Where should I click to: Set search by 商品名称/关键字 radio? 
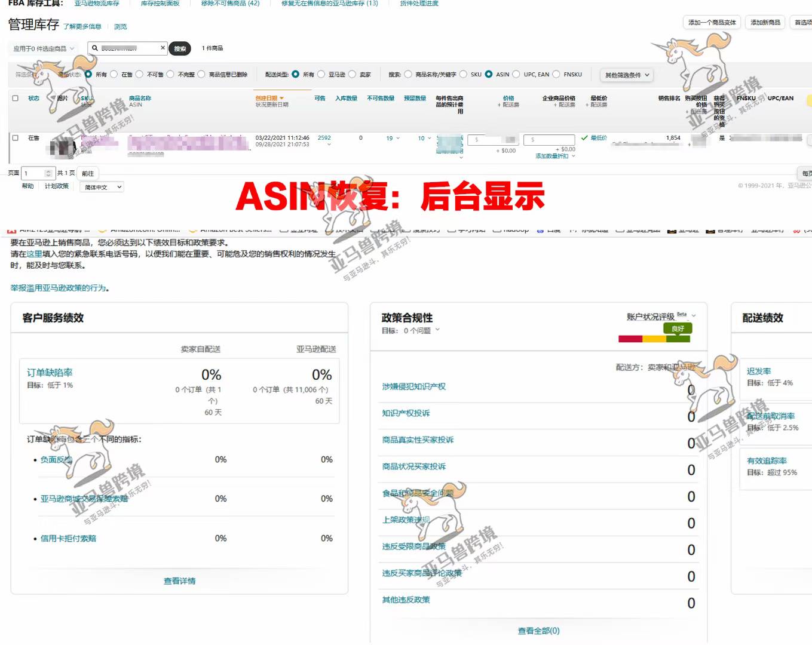(408, 75)
